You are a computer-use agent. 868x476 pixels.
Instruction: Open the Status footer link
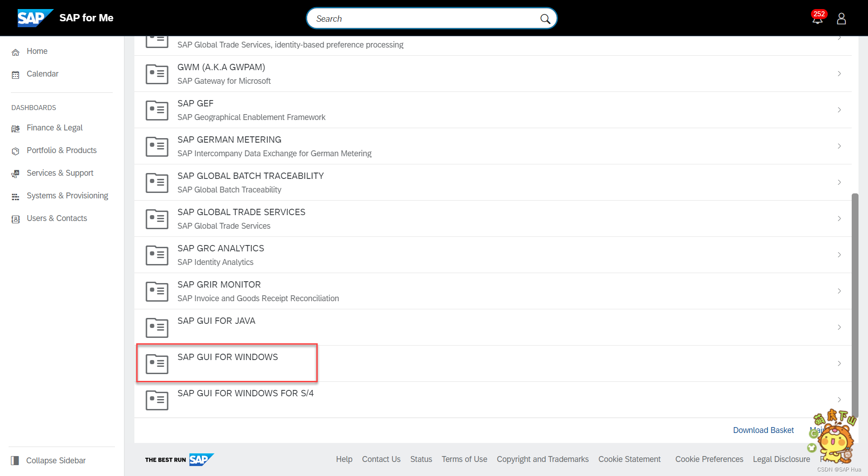coord(421,459)
